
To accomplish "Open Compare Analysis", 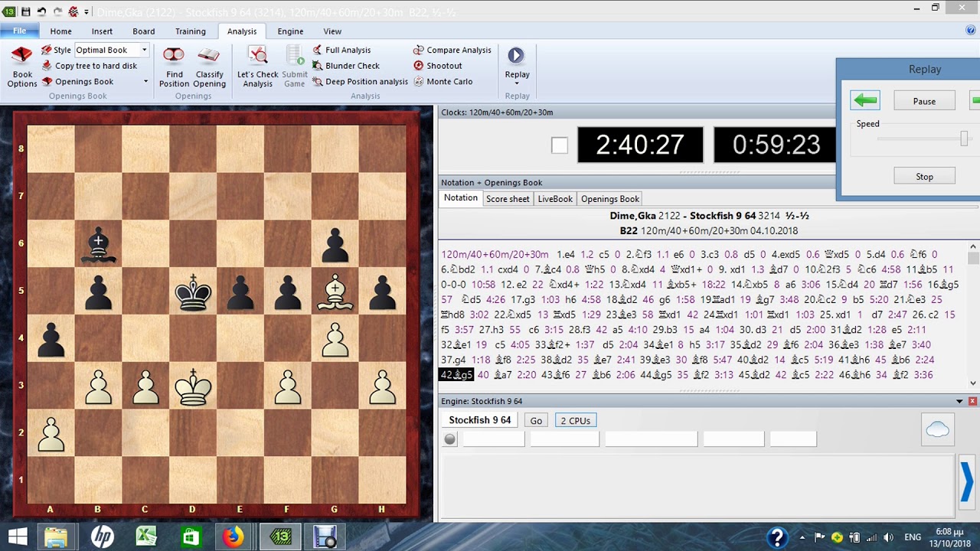I will pyautogui.click(x=452, y=50).
